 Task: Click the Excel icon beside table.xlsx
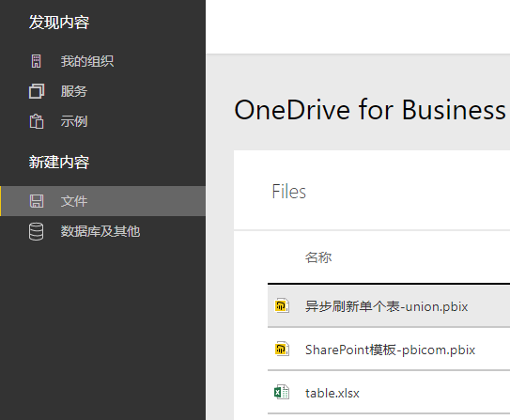click(282, 392)
